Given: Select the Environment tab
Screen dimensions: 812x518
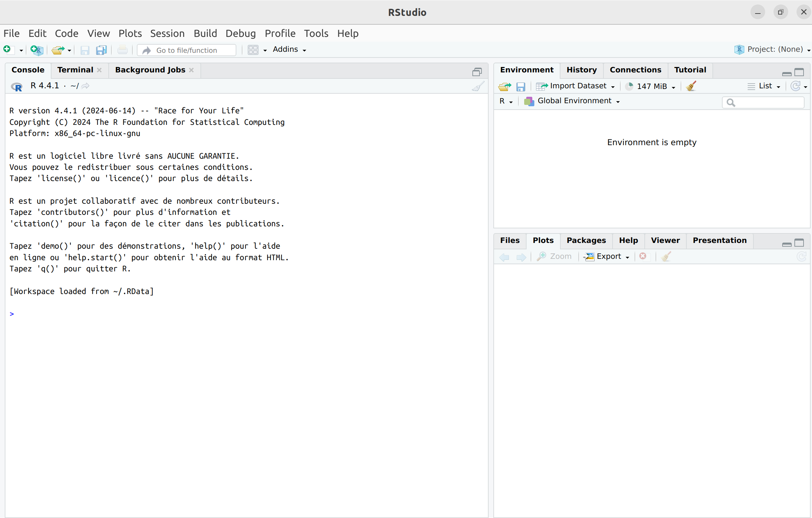Looking at the screenshot, I should 527,70.
